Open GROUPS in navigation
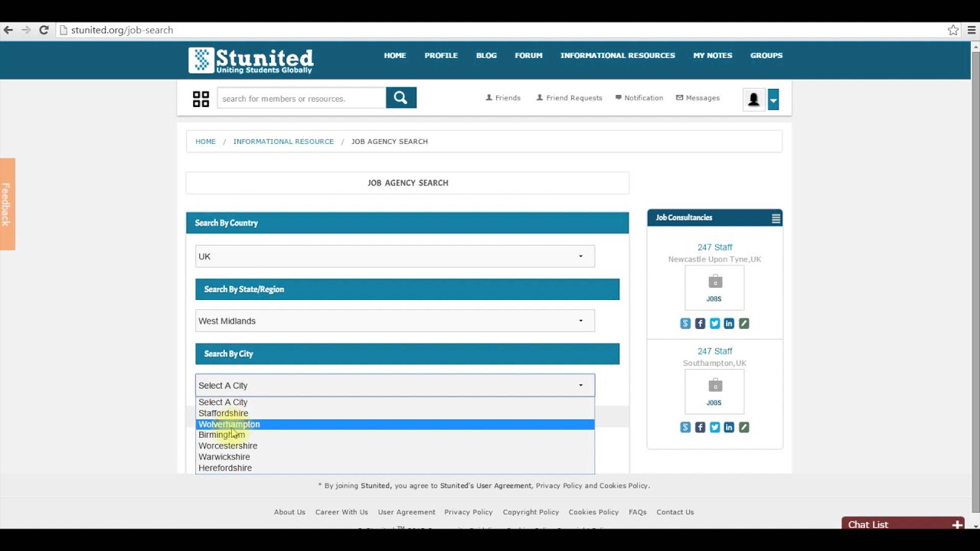This screenshot has width=980, height=551. point(766,55)
